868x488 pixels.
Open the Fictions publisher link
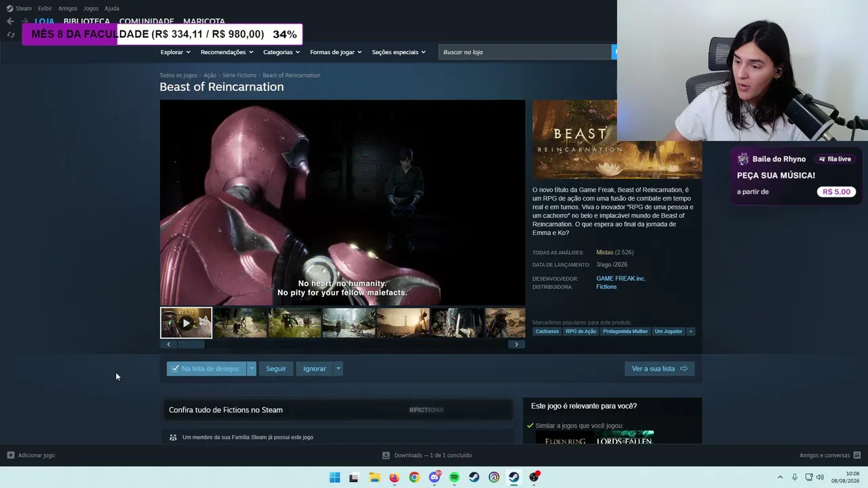(x=606, y=287)
